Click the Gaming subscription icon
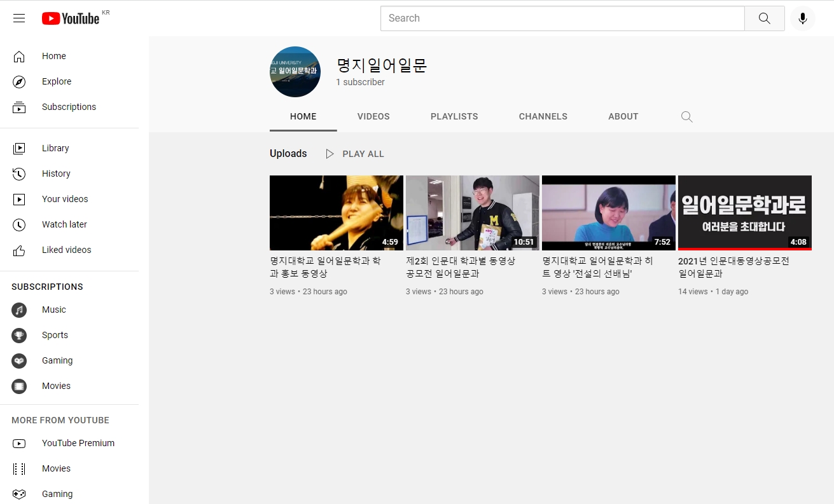The width and height of the screenshot is (834, 504). coord(19,360)
